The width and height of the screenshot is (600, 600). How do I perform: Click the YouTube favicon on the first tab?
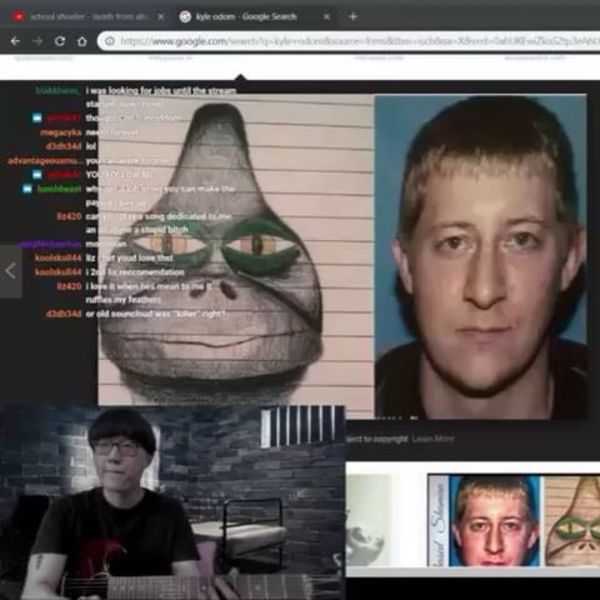coord(18,16)
